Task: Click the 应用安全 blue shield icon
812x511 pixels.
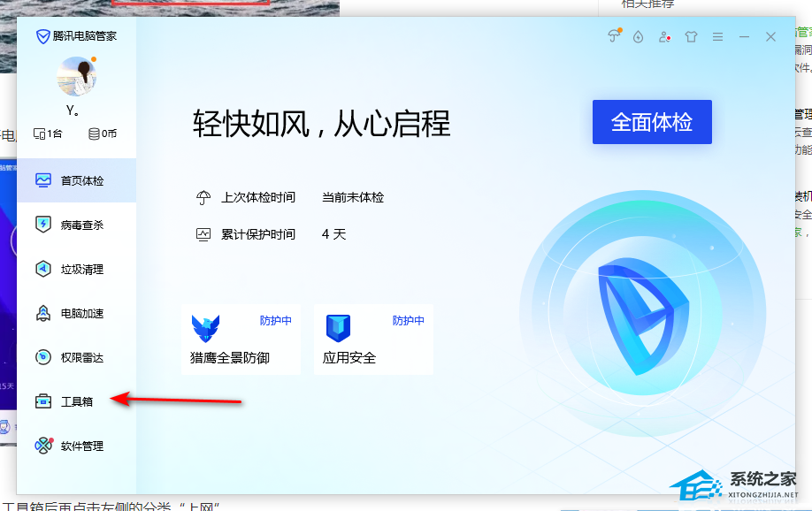Action: pyautogui.click(x=338, y=328)
